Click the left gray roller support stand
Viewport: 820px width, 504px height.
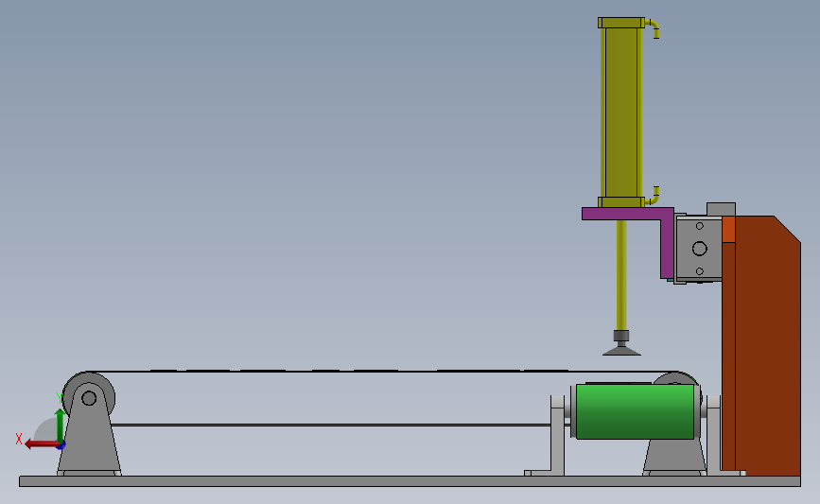pos(89,439)
